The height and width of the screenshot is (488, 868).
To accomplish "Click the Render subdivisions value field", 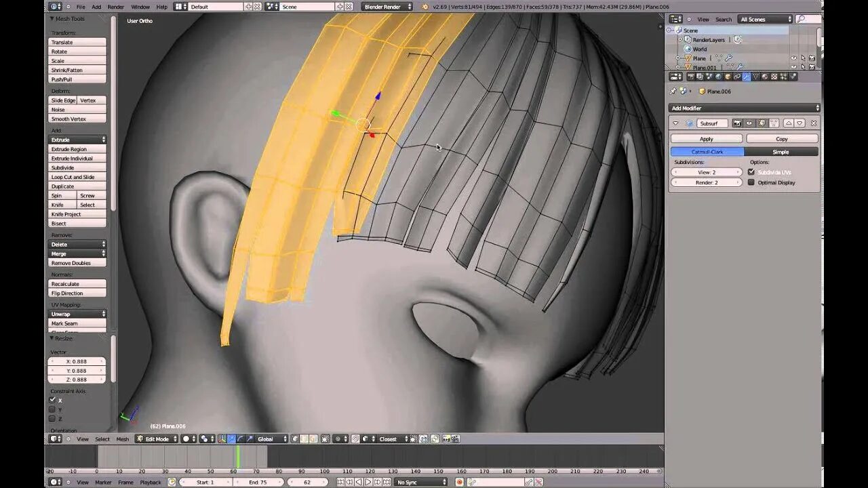I will 707,182.
